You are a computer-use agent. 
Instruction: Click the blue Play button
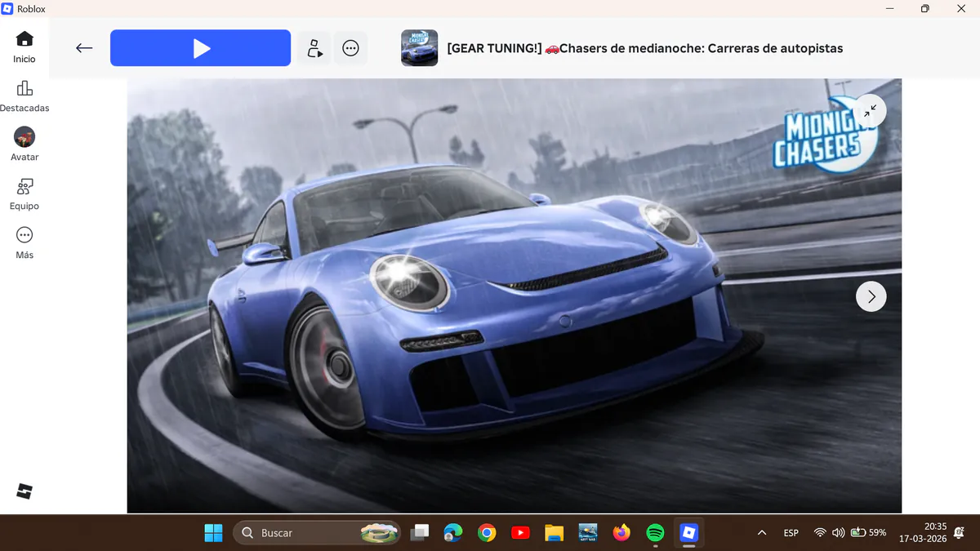click(200, 48)
